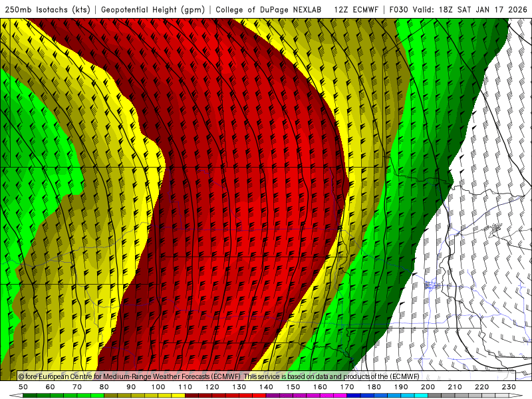Click the 230 knot legend label
The height and width of the screenshot is (399, 532).
[x=509, y=387]
